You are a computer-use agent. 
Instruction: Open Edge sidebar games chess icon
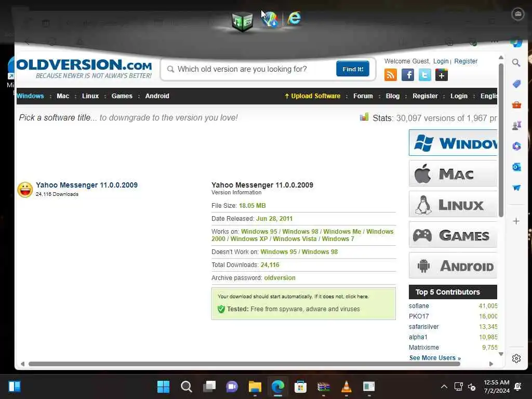tap(516, 126)
